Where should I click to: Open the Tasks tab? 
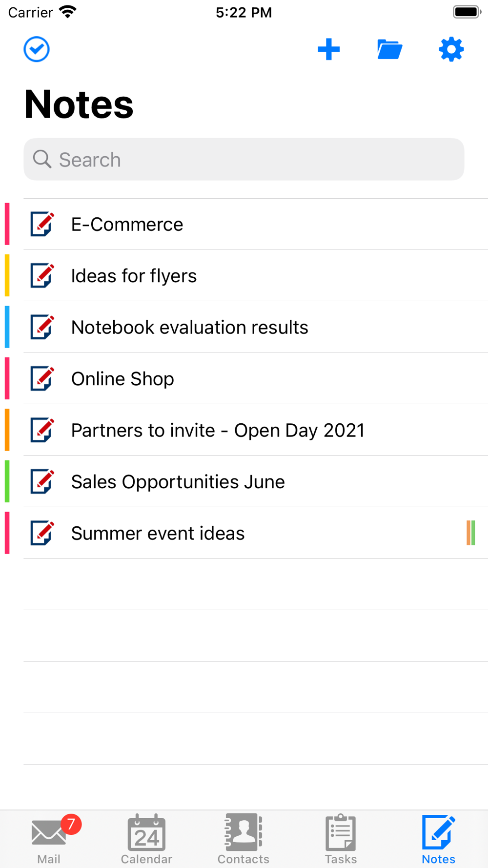tap(341, 839)
